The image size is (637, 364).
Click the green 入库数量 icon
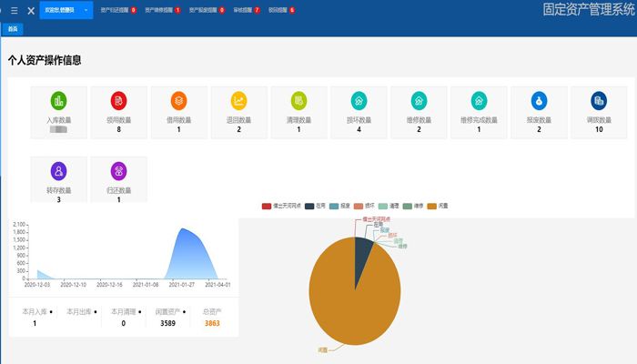click(x=59, y=101)
